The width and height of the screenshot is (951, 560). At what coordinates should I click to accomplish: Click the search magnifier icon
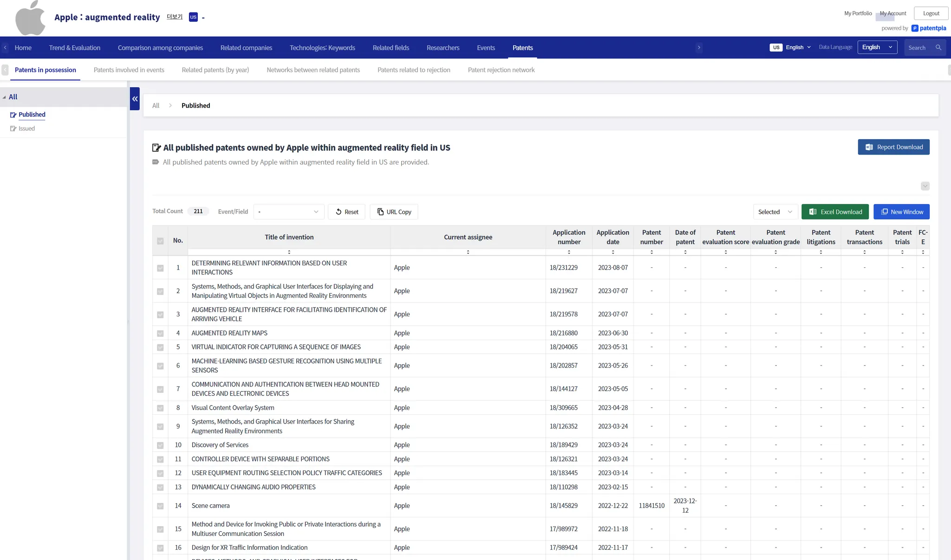pos(938,48)
